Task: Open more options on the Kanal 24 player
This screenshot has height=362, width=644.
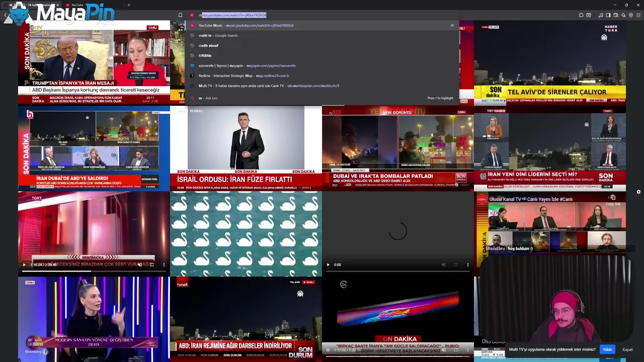Action: [x=467, y=350]
